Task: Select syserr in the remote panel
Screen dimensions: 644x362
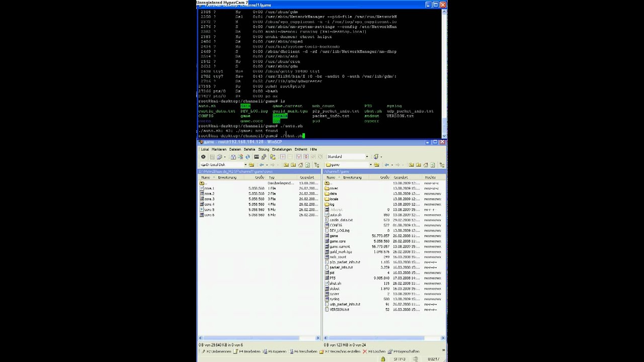Action: click(333, 294)
